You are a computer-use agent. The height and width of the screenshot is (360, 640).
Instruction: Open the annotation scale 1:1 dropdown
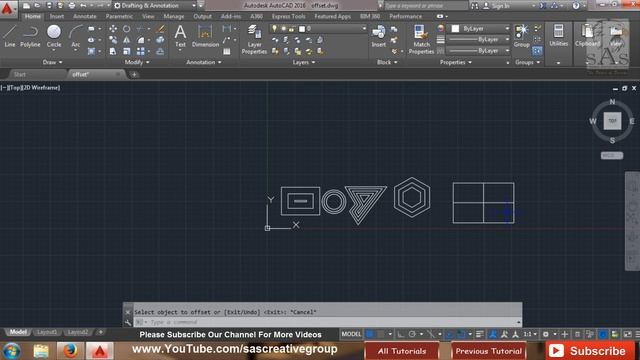(x=530, y=334)
